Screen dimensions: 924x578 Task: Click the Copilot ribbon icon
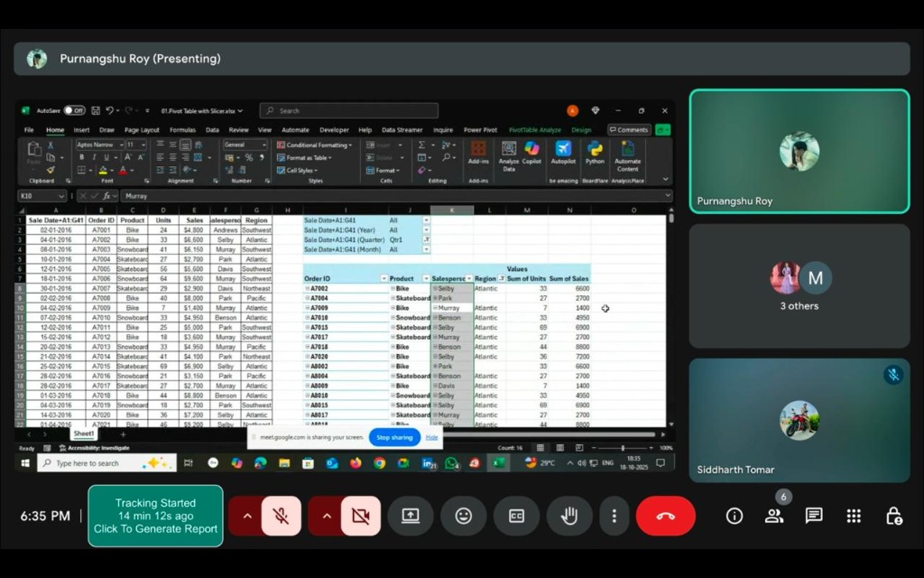pyautogui.click(x=531, y=153)
